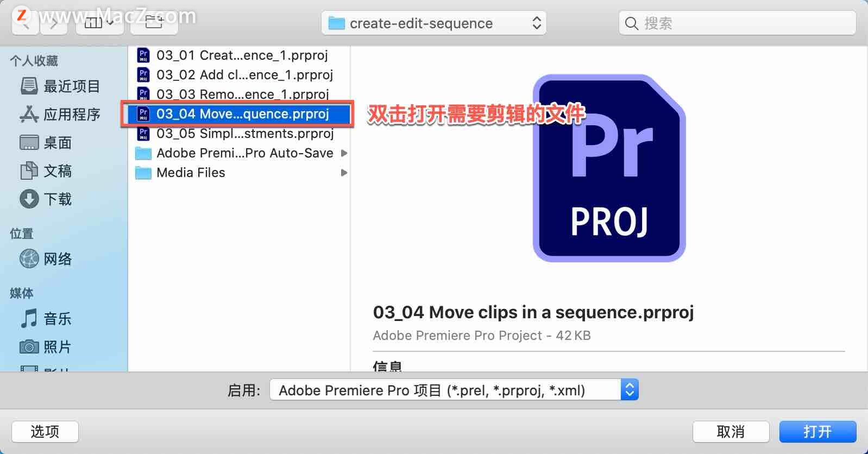868x454 pixels.
Task: Expand arrow beside Media Files
Action: click(344, 173)
